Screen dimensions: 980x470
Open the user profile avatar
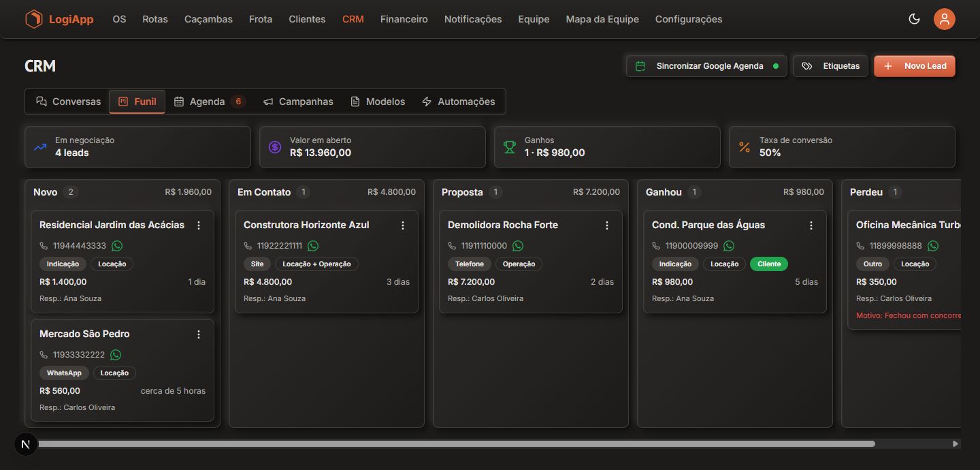[944, 19]
